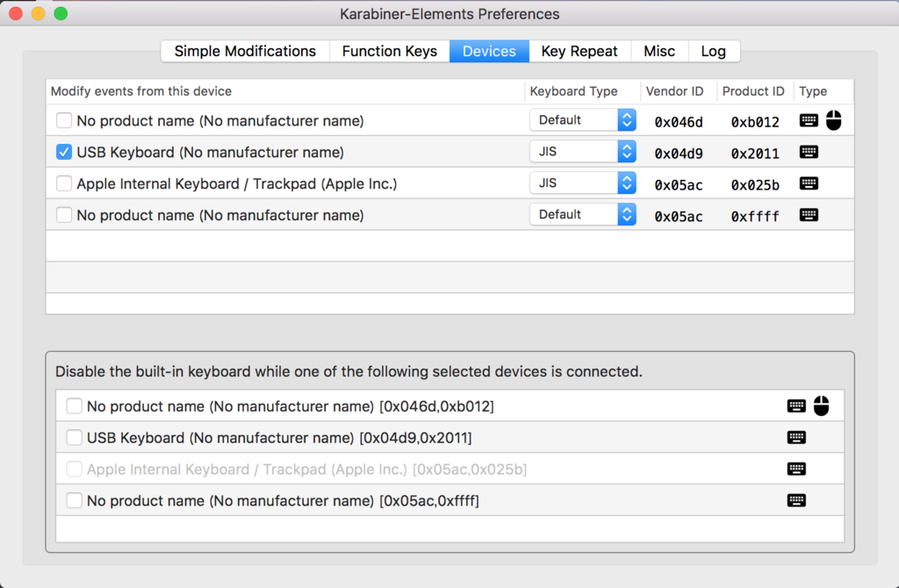This screenshot has height=588, width=899.
Task: Click the keyboard icon in the USB Keyboard row
Action: tap(809, 152)
